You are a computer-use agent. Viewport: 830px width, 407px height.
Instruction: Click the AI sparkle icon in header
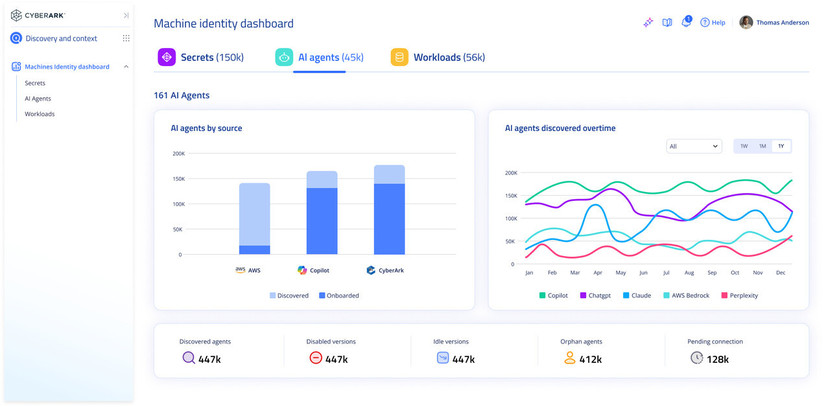click(x=648, y=23)
